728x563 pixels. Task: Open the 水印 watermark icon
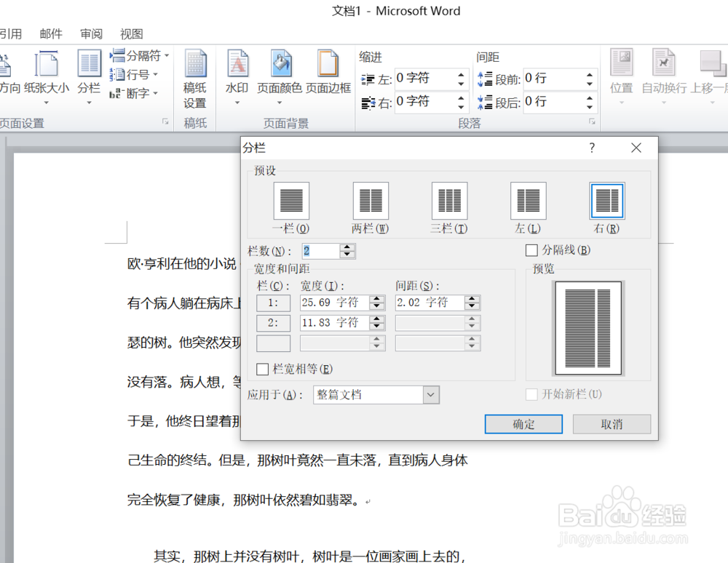point(237,63)
